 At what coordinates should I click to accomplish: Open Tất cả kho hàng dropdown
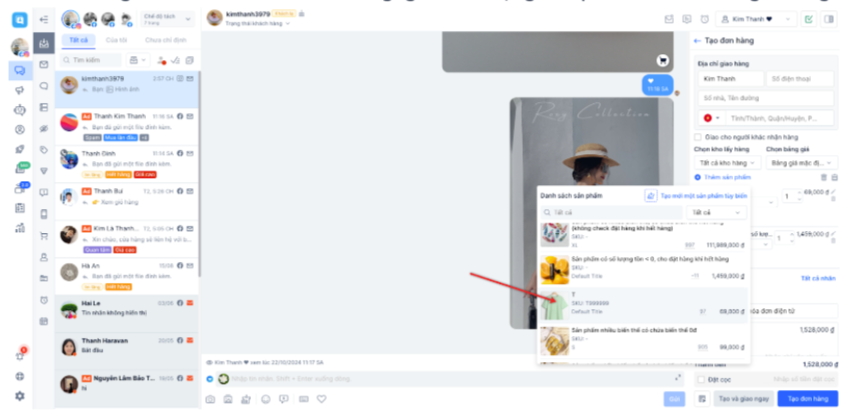727,162
